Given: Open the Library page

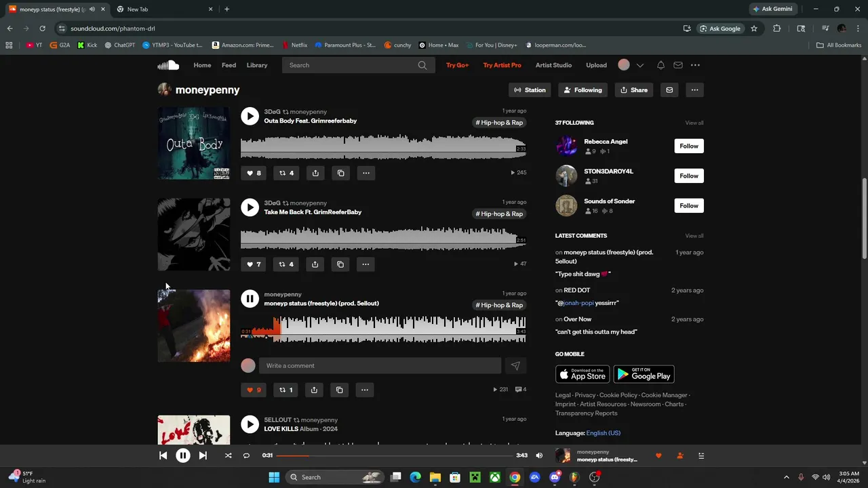Looking at the screenshot, I should (257, 65).
